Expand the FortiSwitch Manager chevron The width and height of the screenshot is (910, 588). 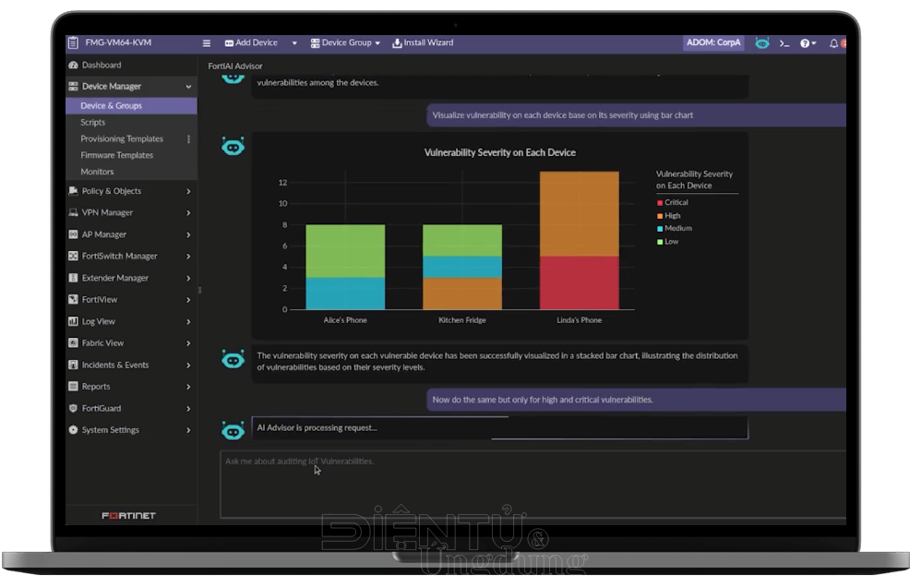pyautogui.click(x=188, y=256)
